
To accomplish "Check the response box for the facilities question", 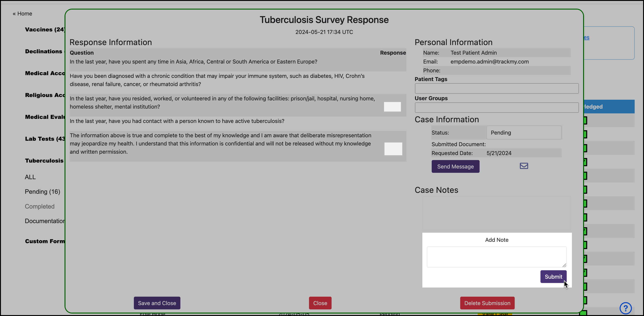I will [x=392, y=106].
